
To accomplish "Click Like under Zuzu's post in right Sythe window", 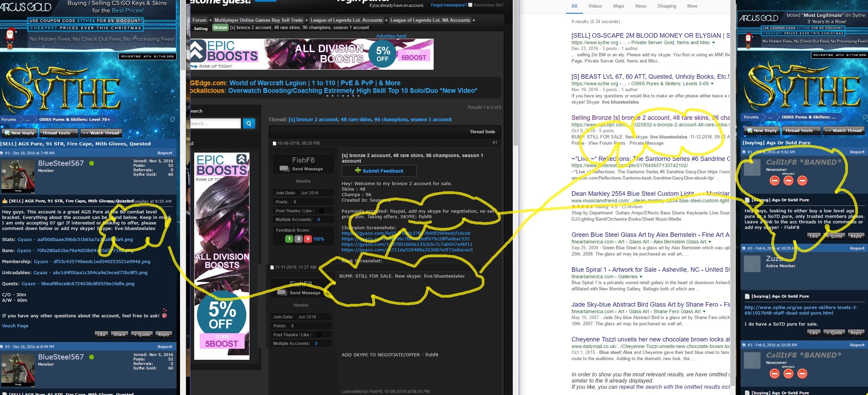I will 814,333.
